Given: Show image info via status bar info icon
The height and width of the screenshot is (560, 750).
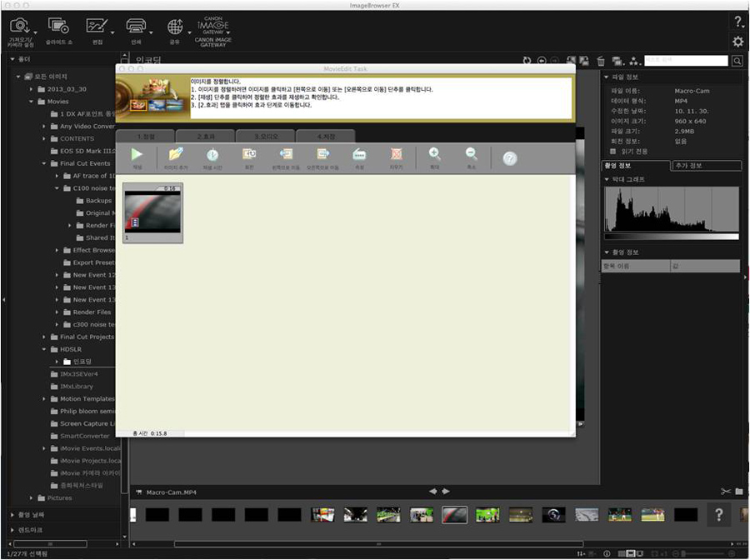Looking at the screenshot, I should [x=607, y=554].
